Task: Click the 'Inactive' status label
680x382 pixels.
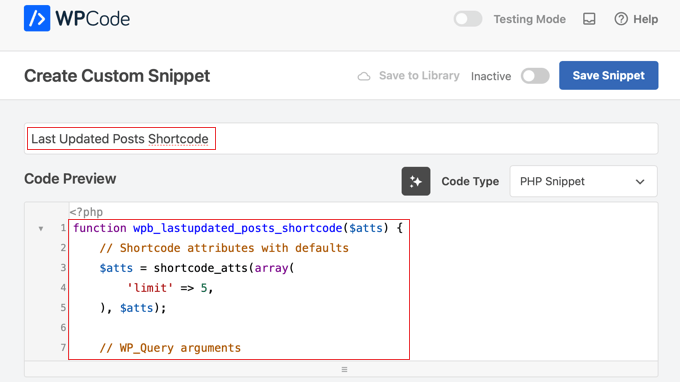Action: [491, 76]
